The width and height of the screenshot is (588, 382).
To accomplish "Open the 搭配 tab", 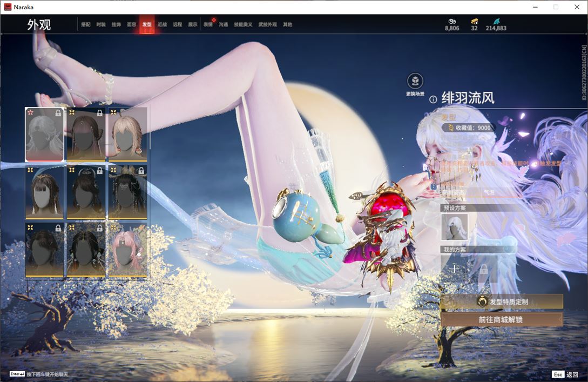I will tap(86, 24).
